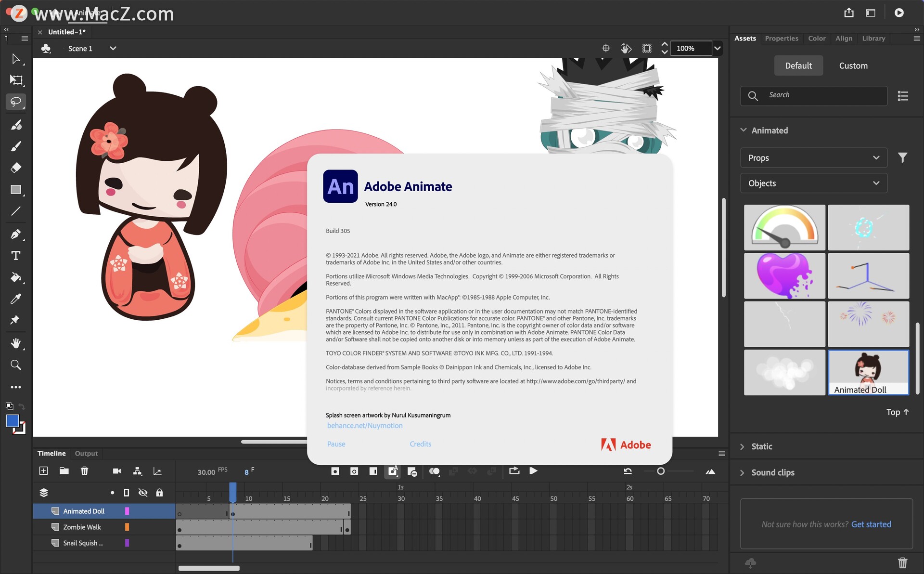924x574 pixels.
Task: Open the Props dropdown
Action: point(813,157)
